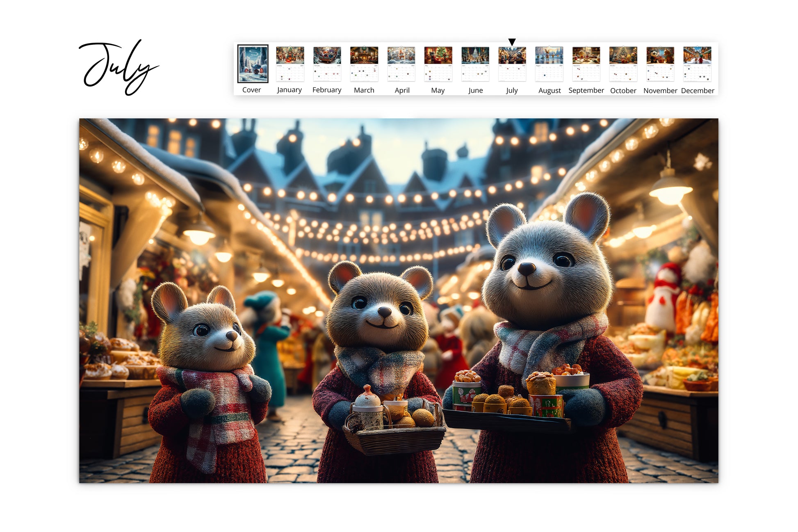Click the "August" label
This screenshot has width=798, height=532.
[x=549, y=91]
